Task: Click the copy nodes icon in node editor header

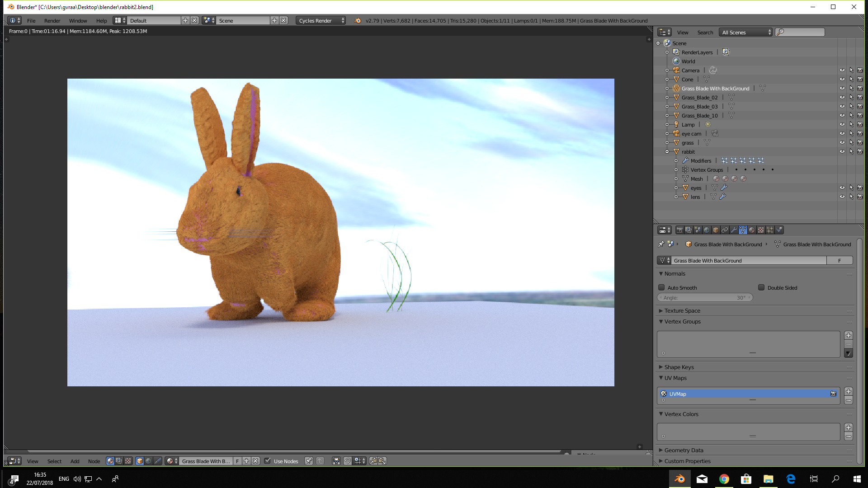Action: [373, 461]
